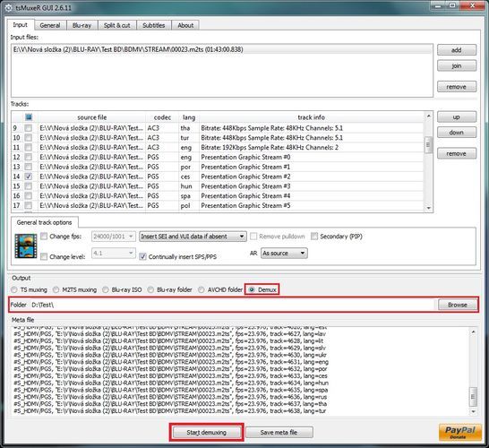This screenshot has width=489, height=448.
Task: Click meta file scrollbar thumb
Action: coord(473,397)
